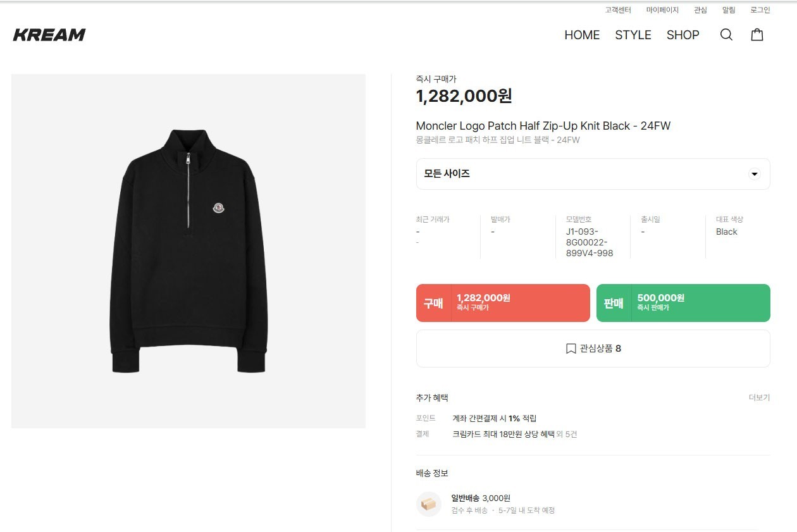Click the red 구매 buy button
Screen dimensions: 797x532
coord(503,303)
